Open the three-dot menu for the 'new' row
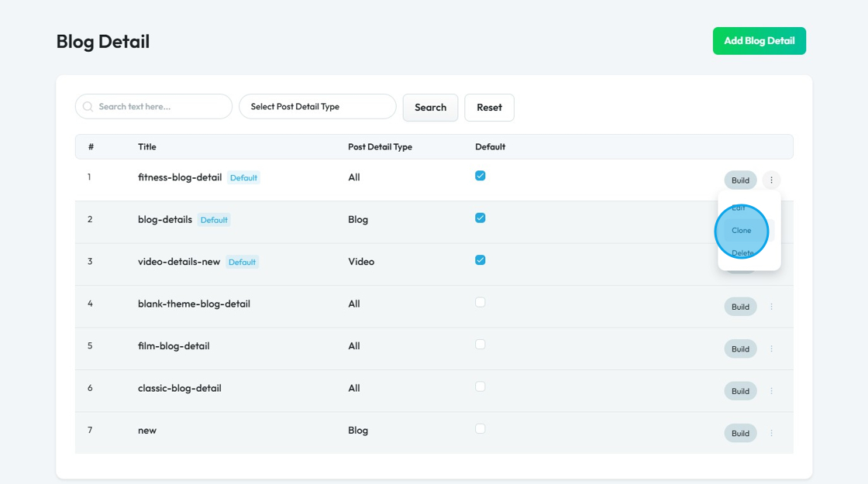The height and width of the screenshot is (484, 868). tap(771, 434)
